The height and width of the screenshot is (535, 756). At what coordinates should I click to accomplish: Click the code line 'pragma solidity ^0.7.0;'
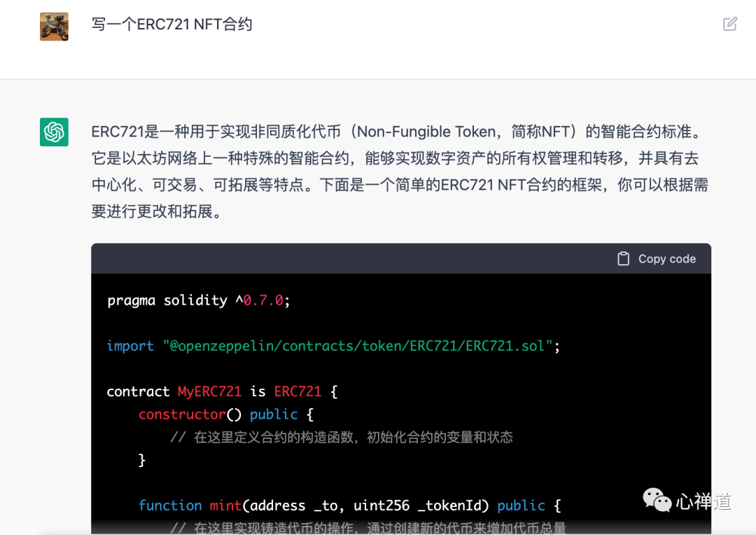click(x=199, y=300)
